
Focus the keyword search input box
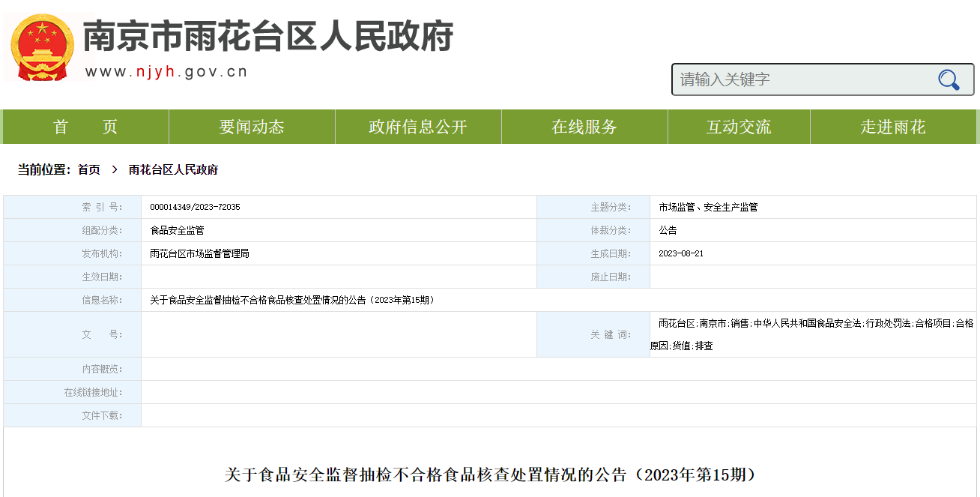point(802,79)
